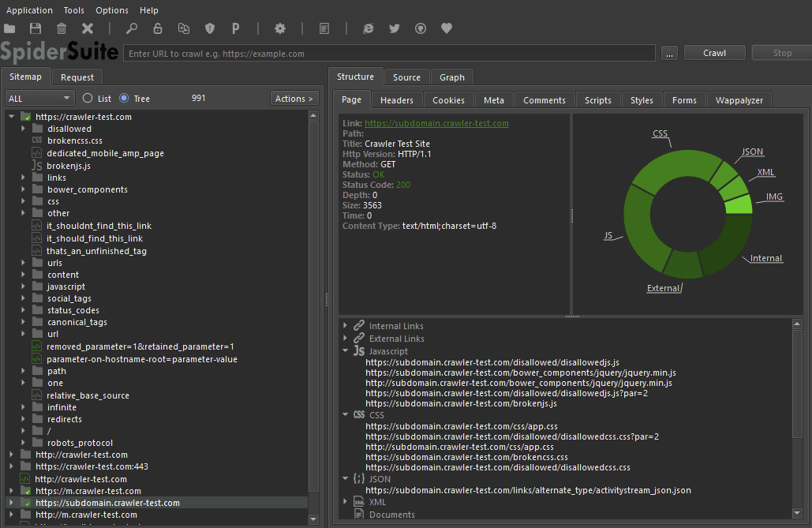Click the trash delete icon in toolbar
The height and width of the screenshot is (528, 812).
[x=62, y=28]
